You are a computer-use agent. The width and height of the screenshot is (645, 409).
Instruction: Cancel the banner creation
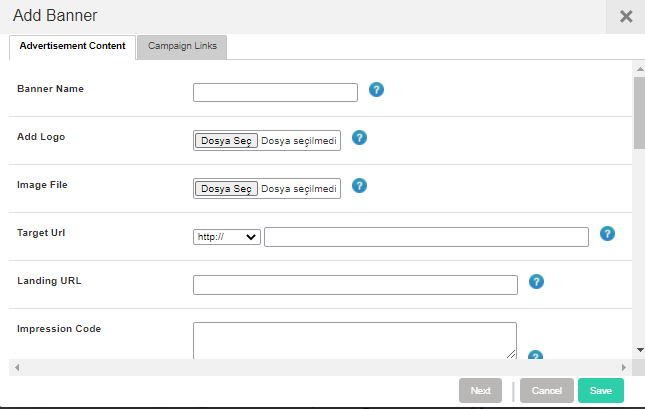[x=547, y=390]
